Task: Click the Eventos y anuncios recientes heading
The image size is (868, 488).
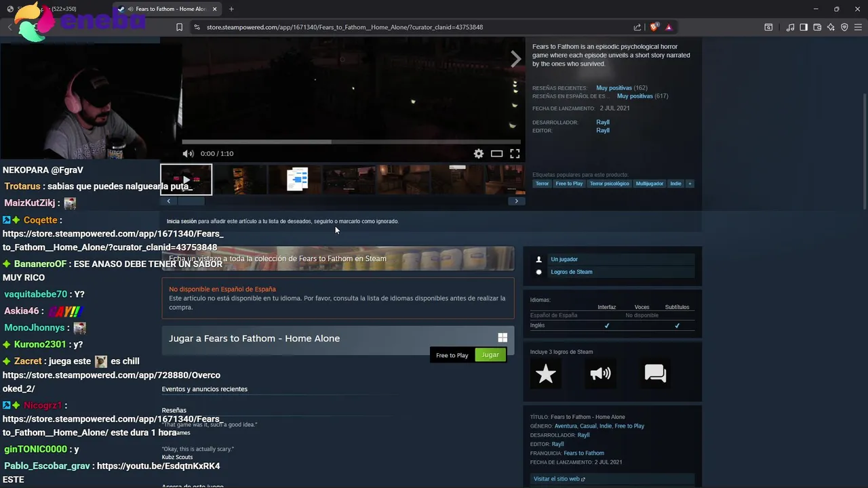Action: coord(205,389)
